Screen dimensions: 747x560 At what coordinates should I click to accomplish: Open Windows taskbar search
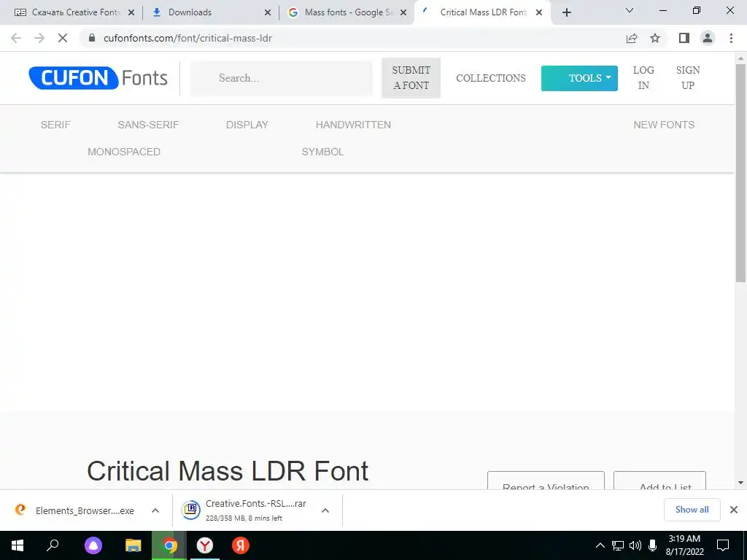click(53, 545)
